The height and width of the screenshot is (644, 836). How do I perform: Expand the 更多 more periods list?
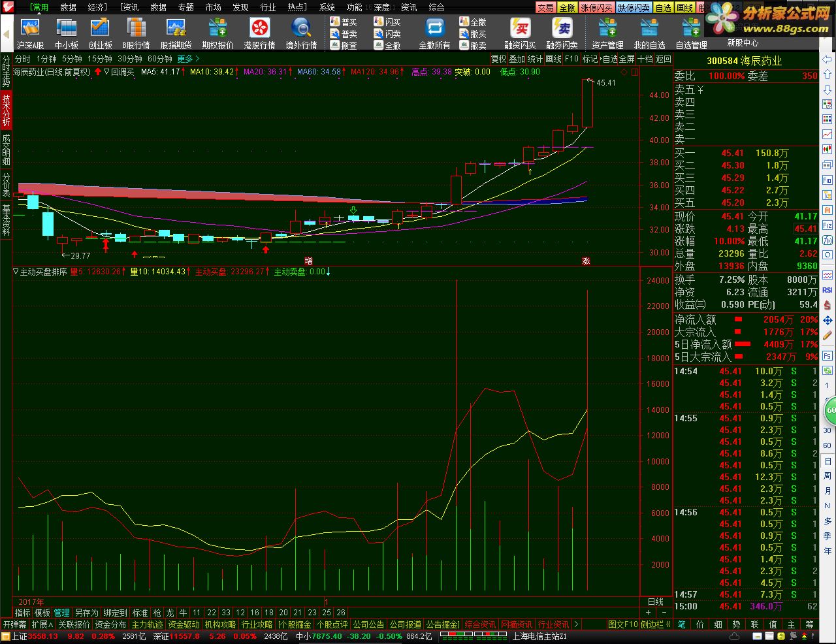tap(188, 59)
